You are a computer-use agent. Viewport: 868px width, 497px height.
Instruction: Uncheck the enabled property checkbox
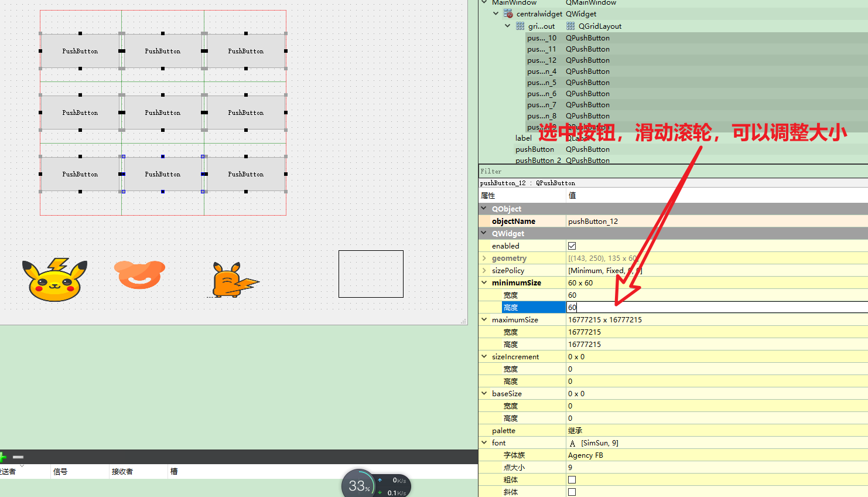coord(571,246)
